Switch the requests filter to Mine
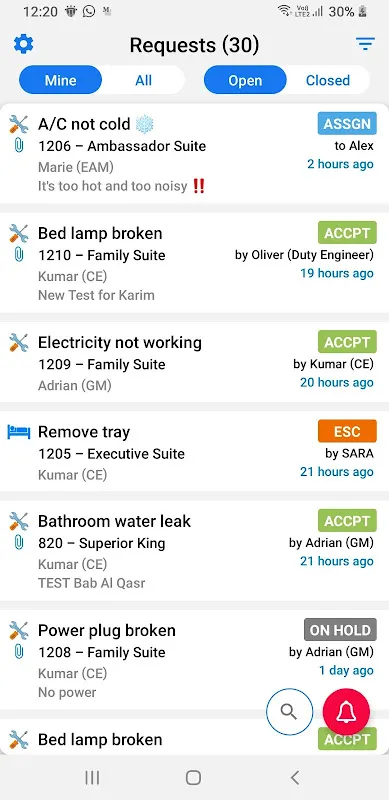 click(61, 80)
